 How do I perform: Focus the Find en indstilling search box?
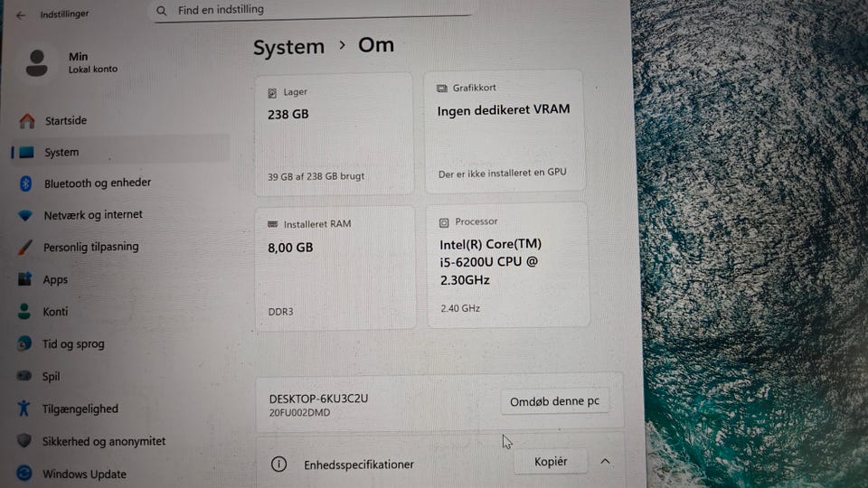pyautogui.click(x=313, y=10)
